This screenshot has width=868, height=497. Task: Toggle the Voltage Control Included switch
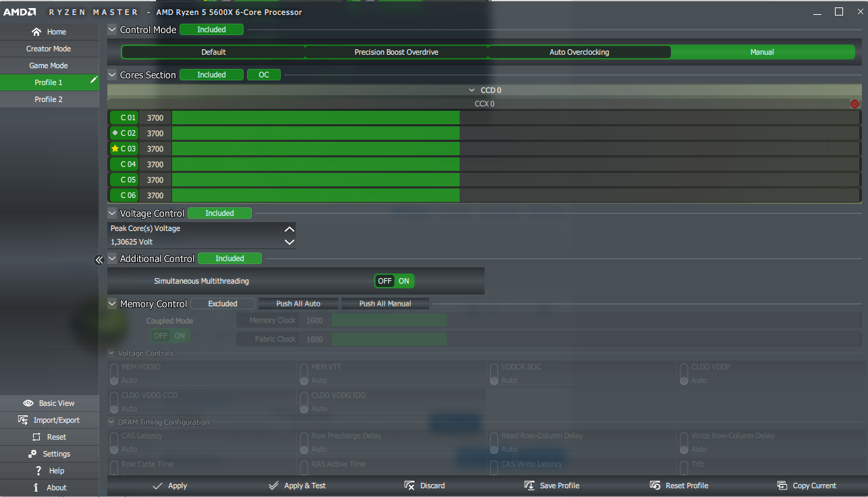[219, 213]
